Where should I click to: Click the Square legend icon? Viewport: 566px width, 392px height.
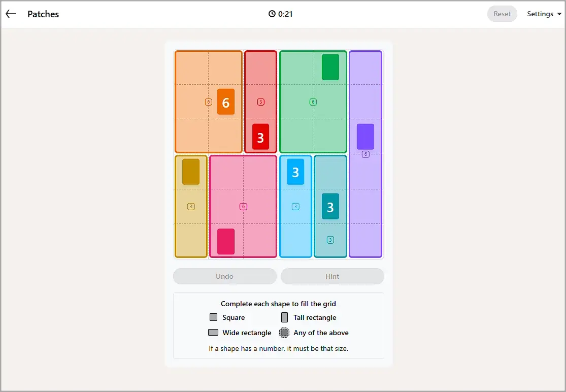[x=213, y=317]
